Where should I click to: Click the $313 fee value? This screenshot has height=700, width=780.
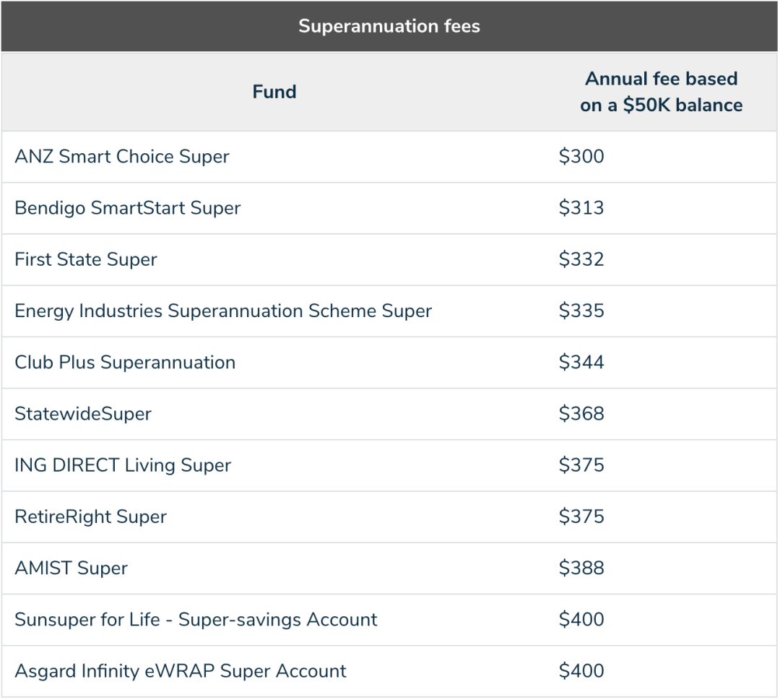(x=581, y=208)
